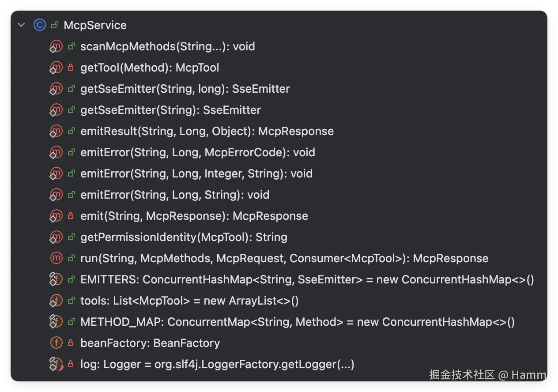Select getSseEmitter(String, long) method
This screenshot has width=558, height=392.
185,89
